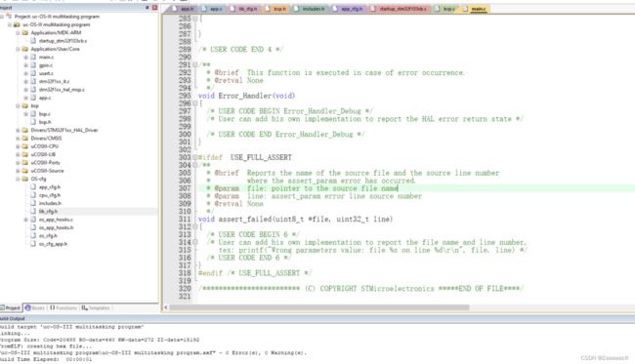
Task: Close the Project panel with red X
Action: click(x=154, y=8)
